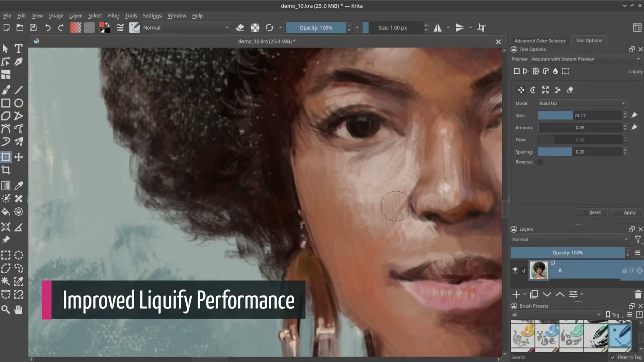Click the Reset button

pos(592,212)
